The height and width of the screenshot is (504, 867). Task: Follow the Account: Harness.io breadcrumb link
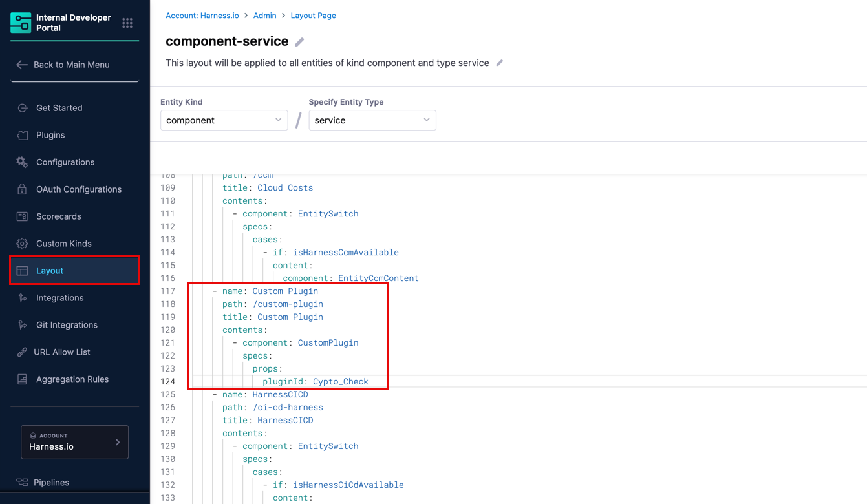coord(202,16)
